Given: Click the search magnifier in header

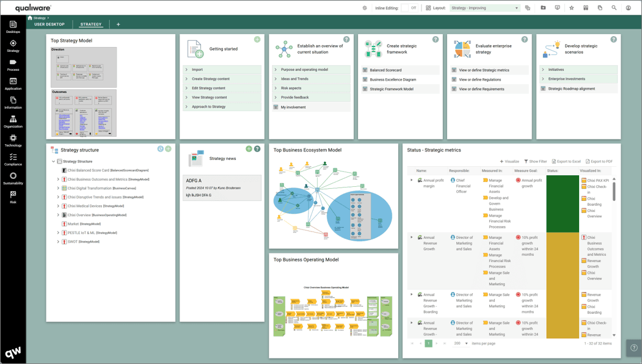Looking at the screenshot, I should [x=614, y=8].
